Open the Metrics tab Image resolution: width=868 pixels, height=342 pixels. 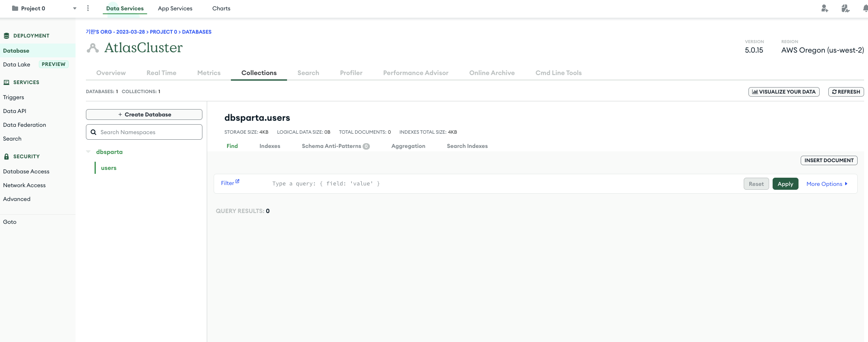pyautogui.click(x=209, y=73)
